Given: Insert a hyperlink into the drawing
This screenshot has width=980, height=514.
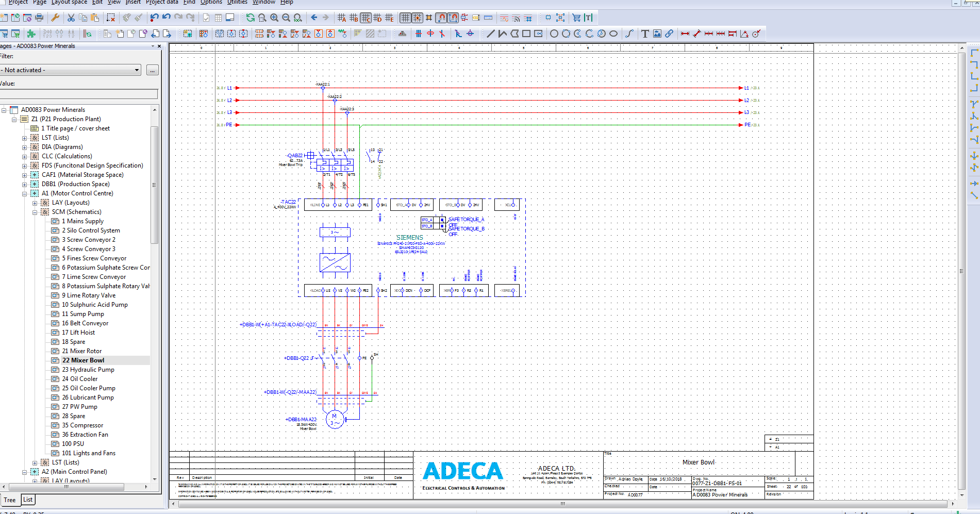Looking at the screenshot, I should (669, 34).
